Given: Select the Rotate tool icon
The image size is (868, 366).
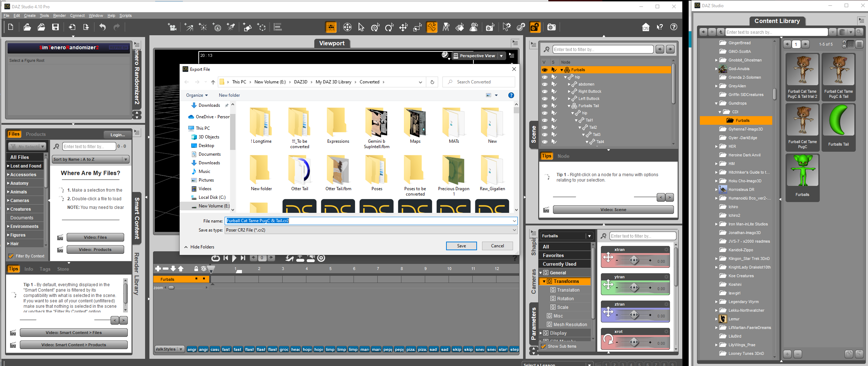Looking at the screenshot, I should tap(389, 27).
